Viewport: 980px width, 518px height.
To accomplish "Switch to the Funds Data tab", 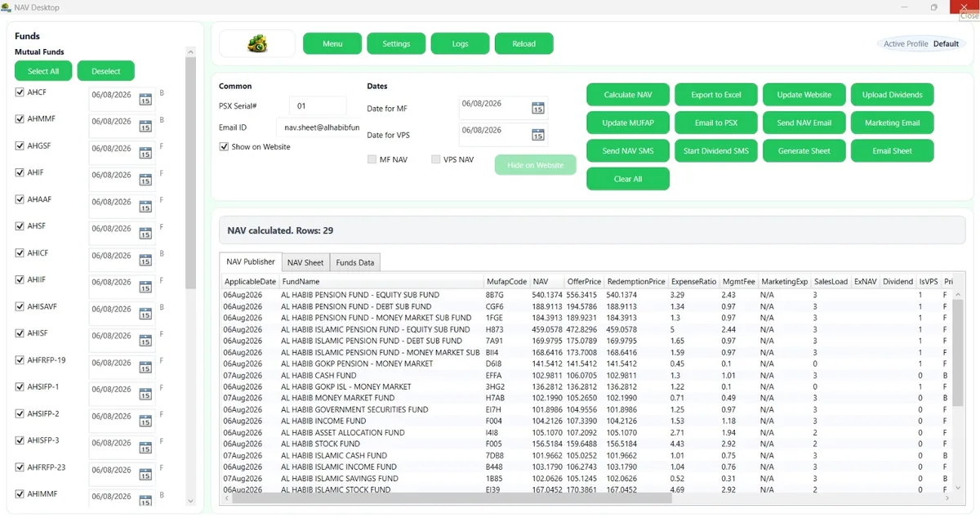I will point(355,262).
